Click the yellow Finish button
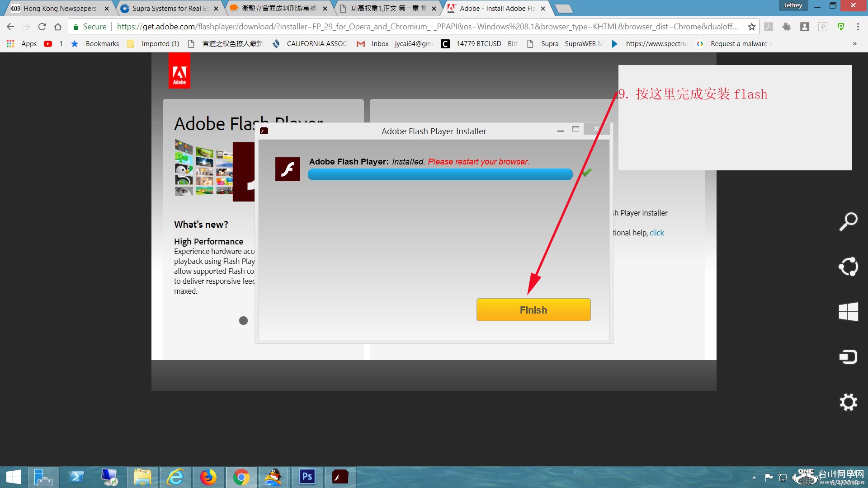The image size is (868, 488). (533, 310)
